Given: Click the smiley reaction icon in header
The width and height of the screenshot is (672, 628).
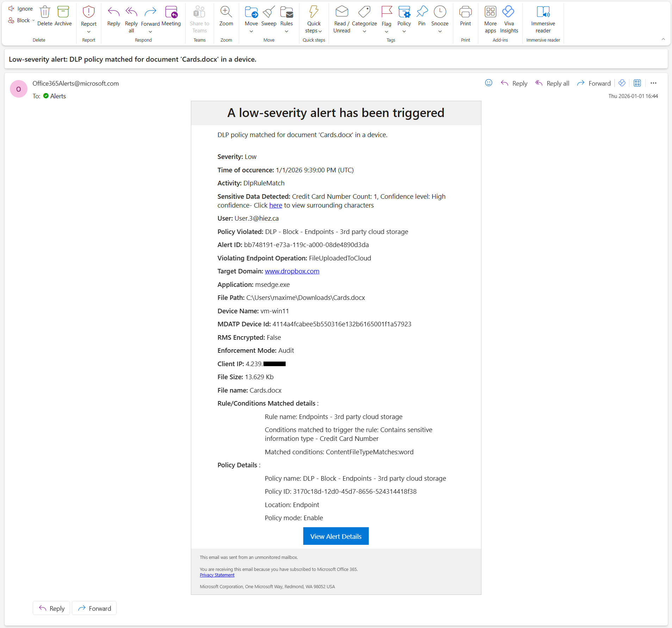Looking at the screenshot, I should (x=489, y=83).
